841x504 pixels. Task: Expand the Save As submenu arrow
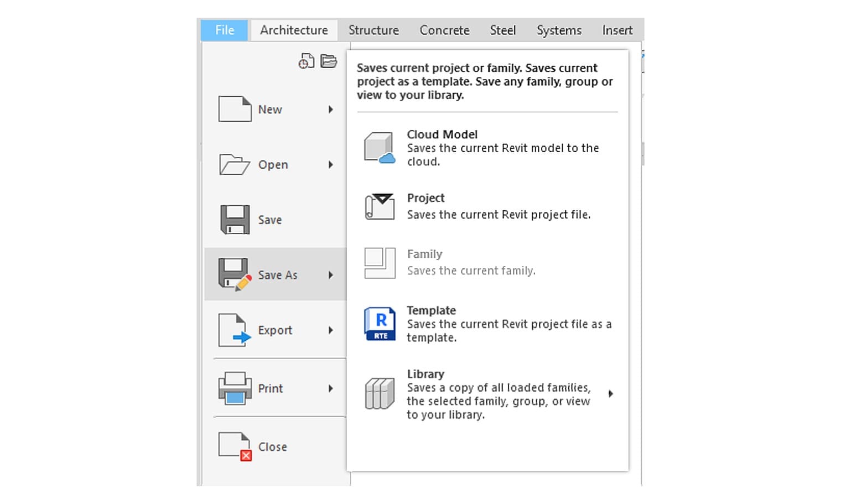331,275
